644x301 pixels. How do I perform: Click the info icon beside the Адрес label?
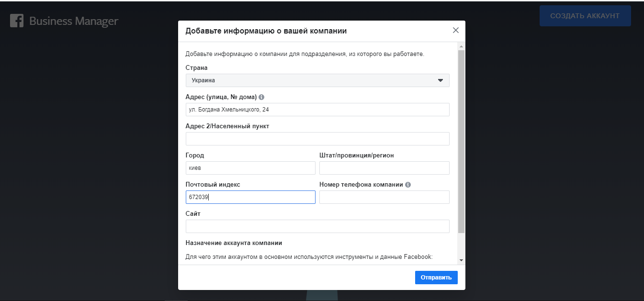pos(261,97)
